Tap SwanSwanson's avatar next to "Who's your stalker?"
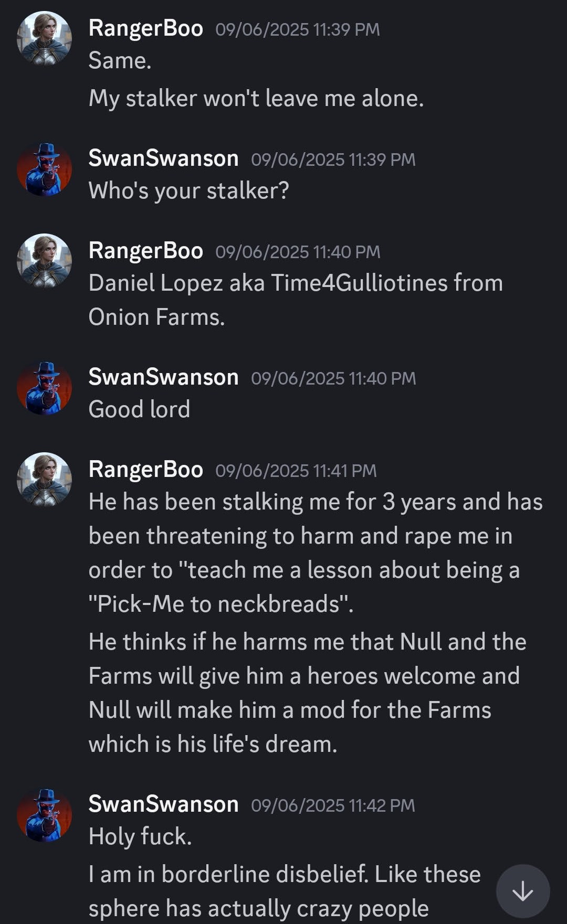 44,169
